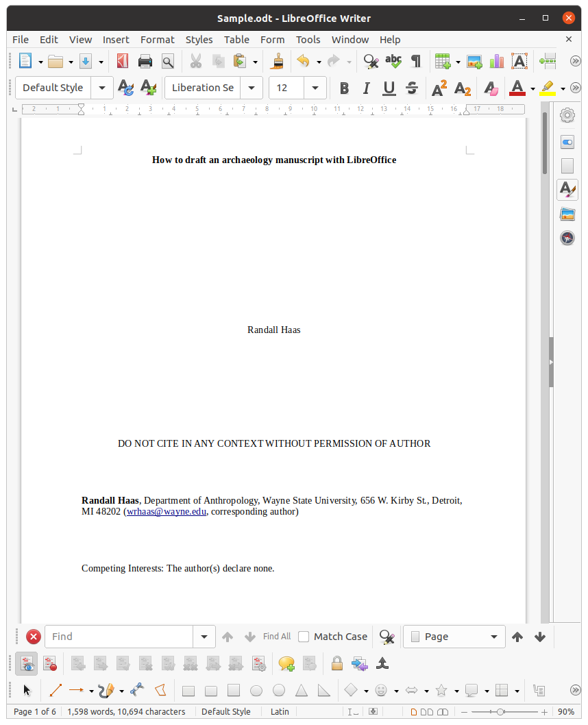The image size is (588, 725).
Task: Insert page break icon
Action: [548, 61]
